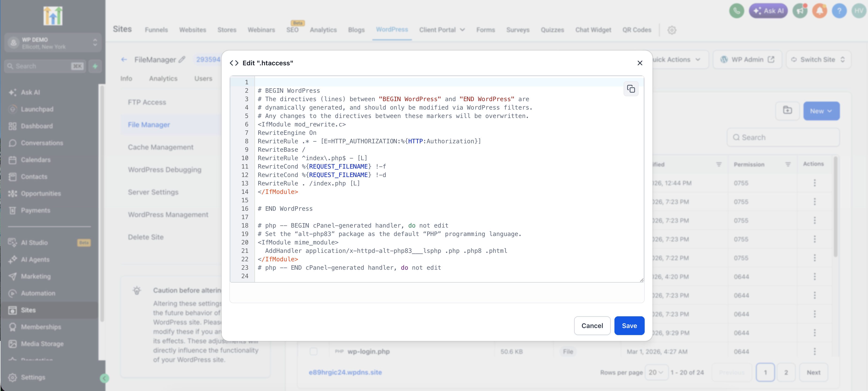Click the sidebar Search field
Screen dimensions: 868x391
(45, 66)
